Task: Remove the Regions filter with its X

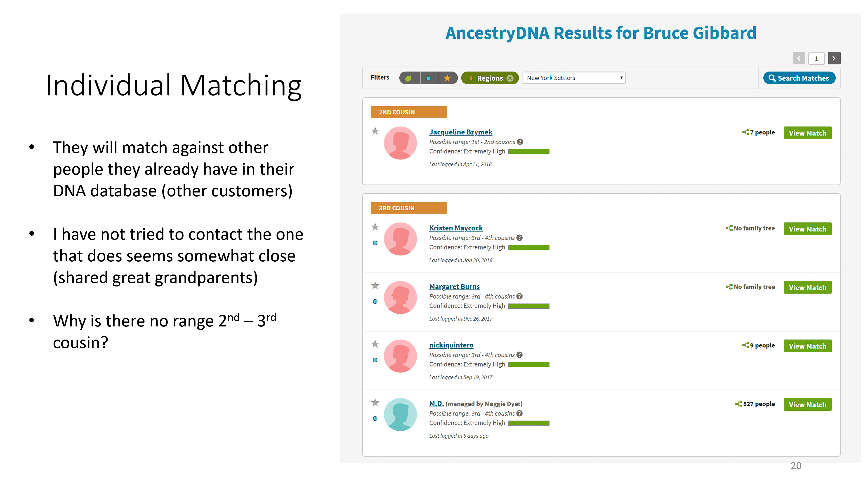Action: [510, 78]
